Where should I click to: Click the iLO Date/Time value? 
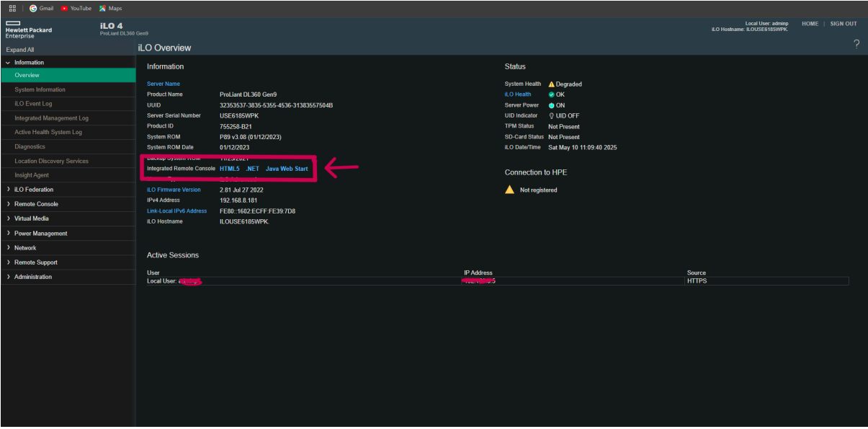click(x=582, y=147)
